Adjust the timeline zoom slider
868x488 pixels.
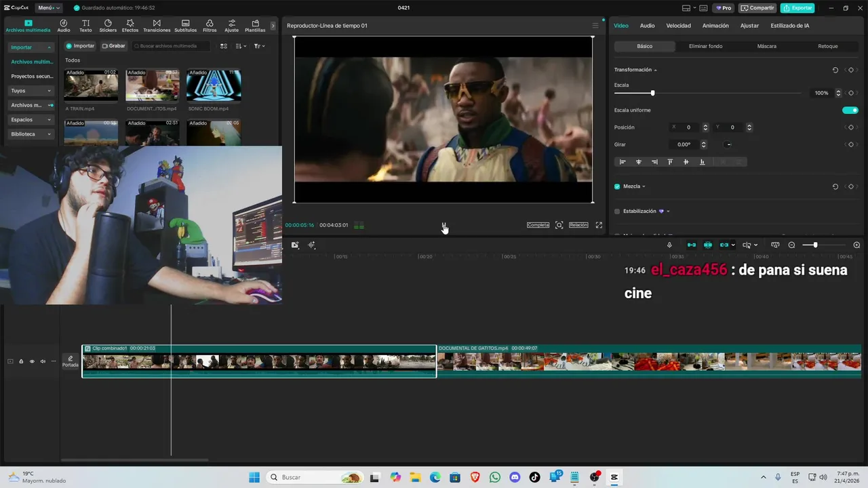pos(815,245)
